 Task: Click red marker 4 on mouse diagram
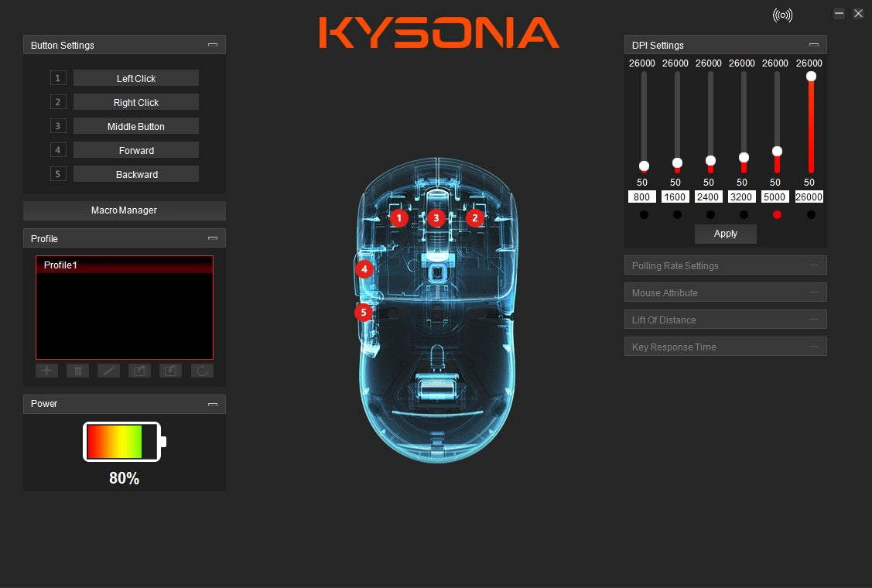[x=364, y=269]
